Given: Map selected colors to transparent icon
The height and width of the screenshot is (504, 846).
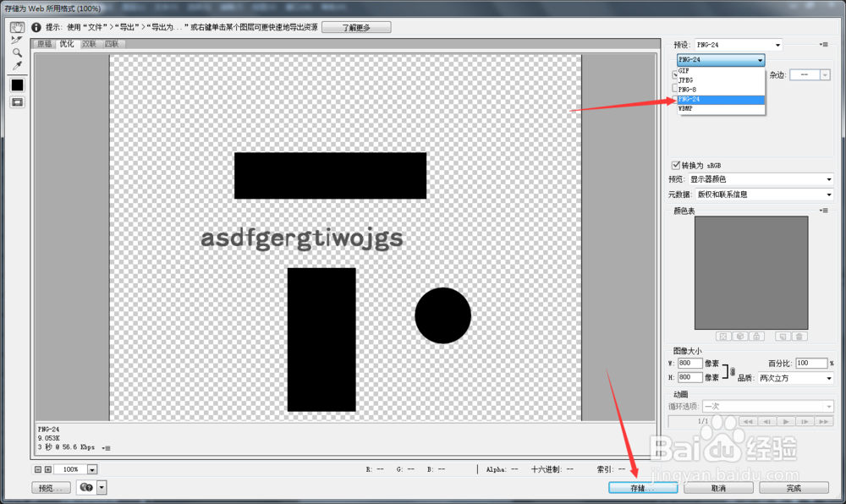Looking at the screenshot, I should point(723,337).
